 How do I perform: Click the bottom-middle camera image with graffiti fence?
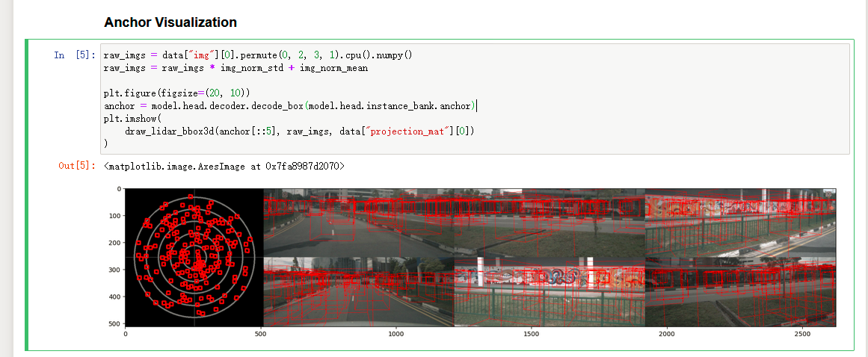[x=550, y=292]
